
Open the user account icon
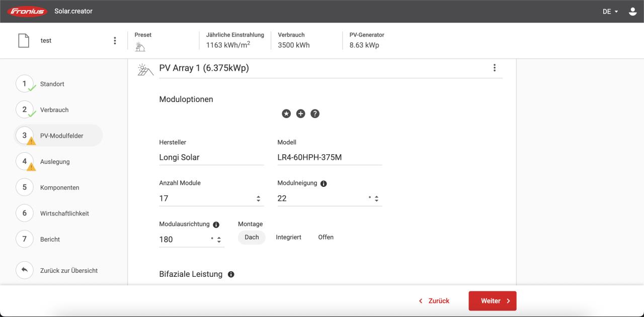632,11
